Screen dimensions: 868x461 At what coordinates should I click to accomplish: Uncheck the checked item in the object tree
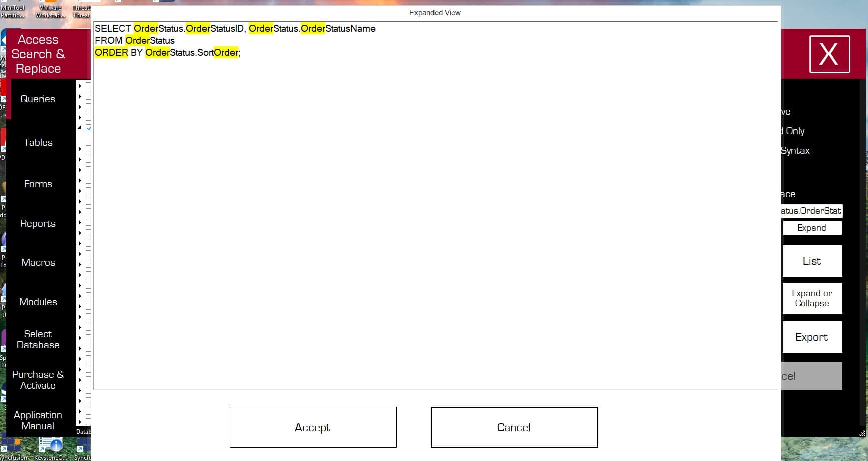[88, 128]
